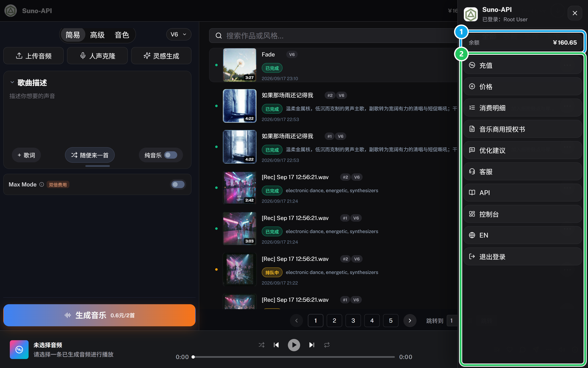
Task: Select the 简易 simple mode tab
Action: point(73,35)
